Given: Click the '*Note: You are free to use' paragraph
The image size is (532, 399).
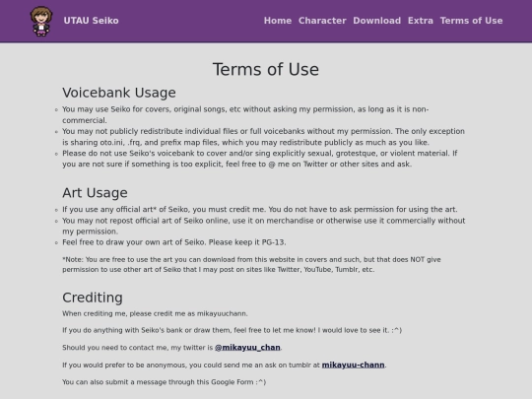Looking at the screenshot, I should pyautogui.click(x=251, y=265).
